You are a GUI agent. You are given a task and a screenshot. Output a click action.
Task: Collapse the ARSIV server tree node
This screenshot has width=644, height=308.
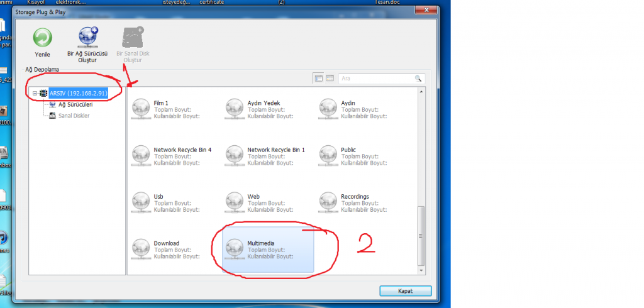click(35, 94)
